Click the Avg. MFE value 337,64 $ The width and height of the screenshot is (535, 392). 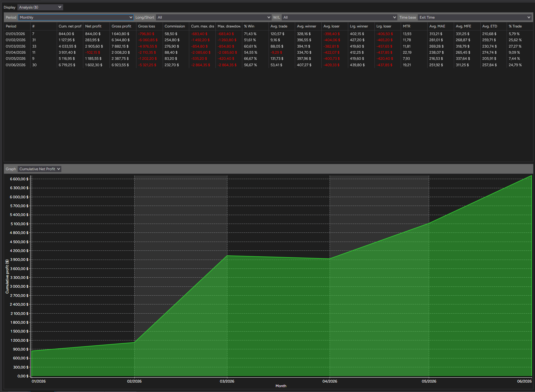[x=463, y=59]
